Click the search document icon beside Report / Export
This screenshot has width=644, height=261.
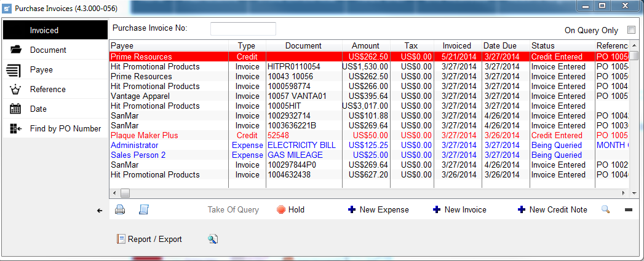click(213, 240)
